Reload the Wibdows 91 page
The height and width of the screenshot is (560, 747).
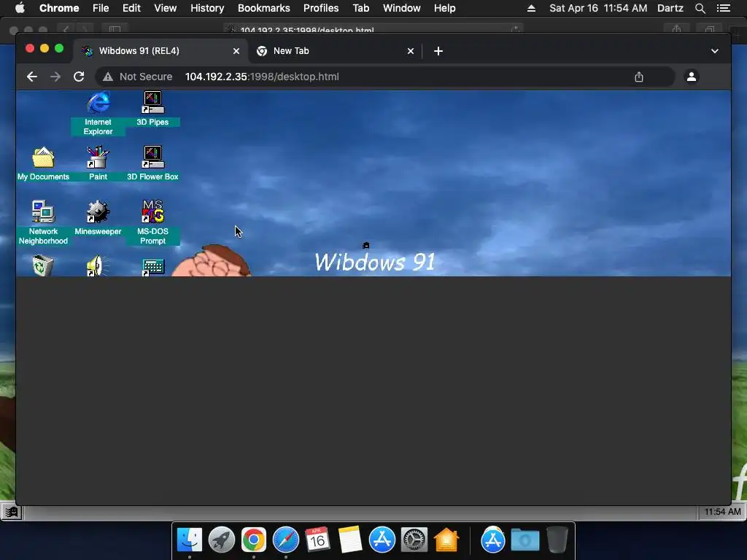click(79, 77)
